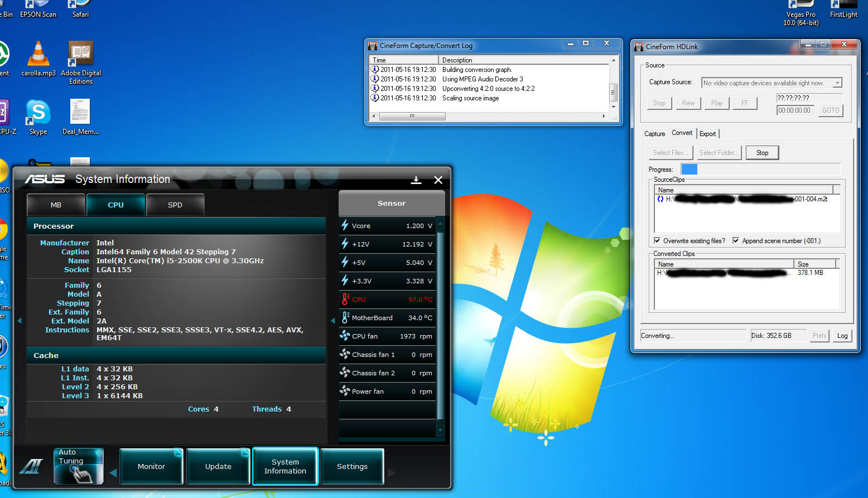
Task: Click Size column header in Converted Clips
Action: pos(814,264)
